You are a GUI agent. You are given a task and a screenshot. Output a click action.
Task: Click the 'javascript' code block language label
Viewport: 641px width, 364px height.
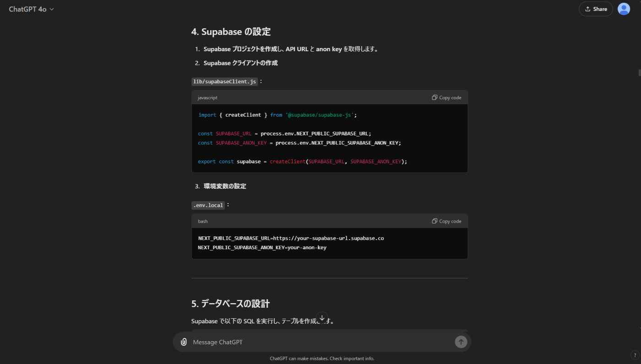207,98
